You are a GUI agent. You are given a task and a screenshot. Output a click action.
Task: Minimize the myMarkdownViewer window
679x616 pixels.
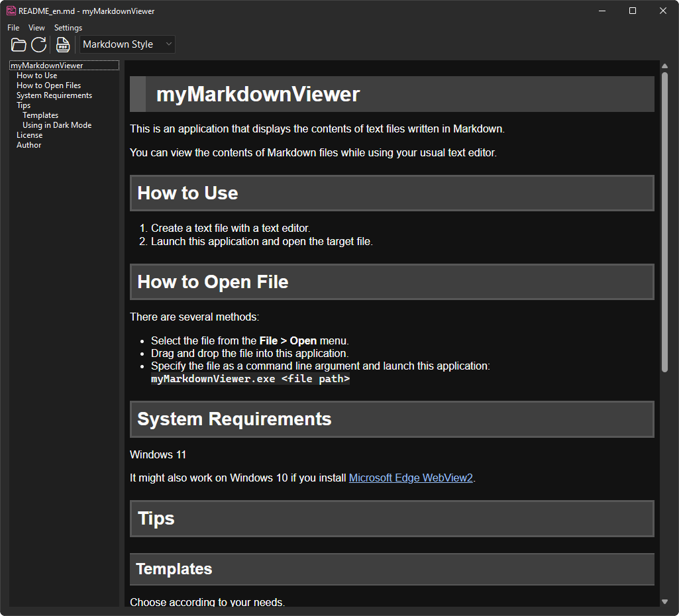[x=602, y=11]
